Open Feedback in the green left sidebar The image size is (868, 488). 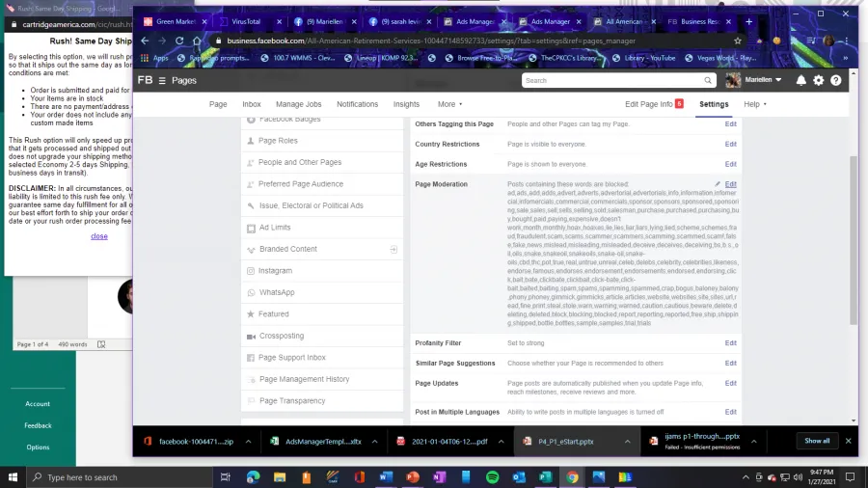click(x=38, y=425)
